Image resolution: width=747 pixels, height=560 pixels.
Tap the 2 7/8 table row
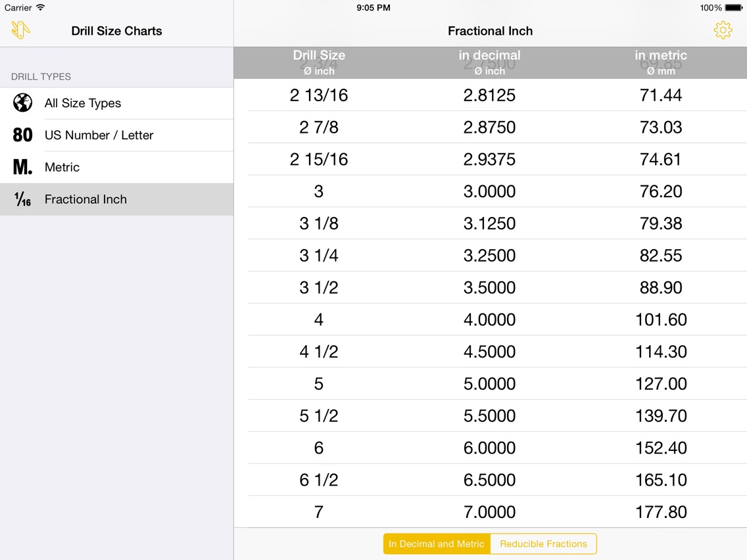[490, 127]
